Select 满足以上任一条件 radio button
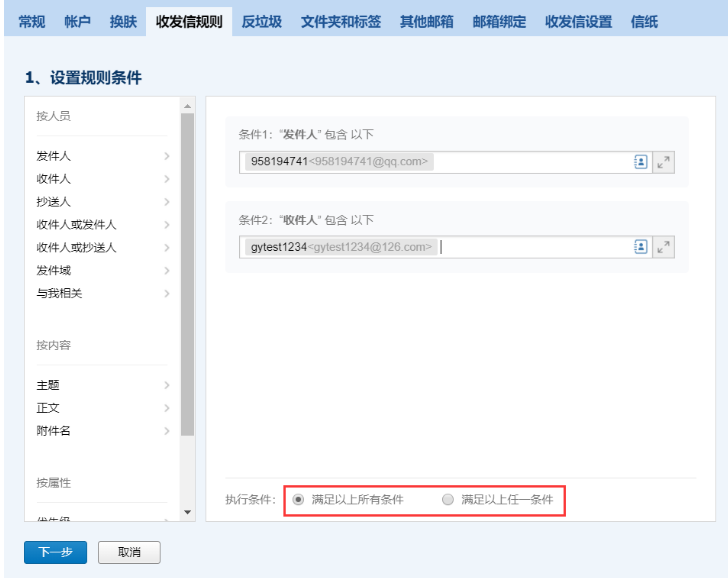 click(447, 499)
